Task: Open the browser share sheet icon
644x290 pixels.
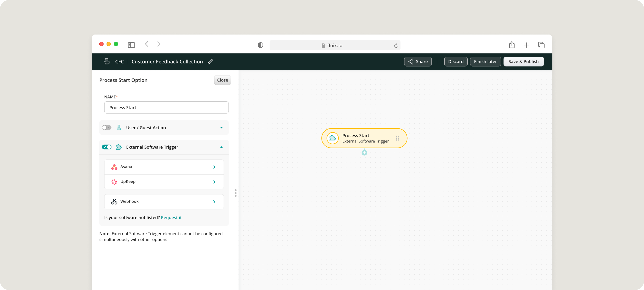Action: click(512, 45)
